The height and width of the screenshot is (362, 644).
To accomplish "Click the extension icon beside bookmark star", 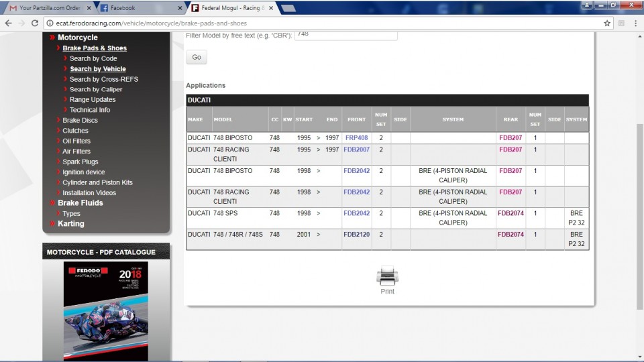I will [x=621, y=23].
